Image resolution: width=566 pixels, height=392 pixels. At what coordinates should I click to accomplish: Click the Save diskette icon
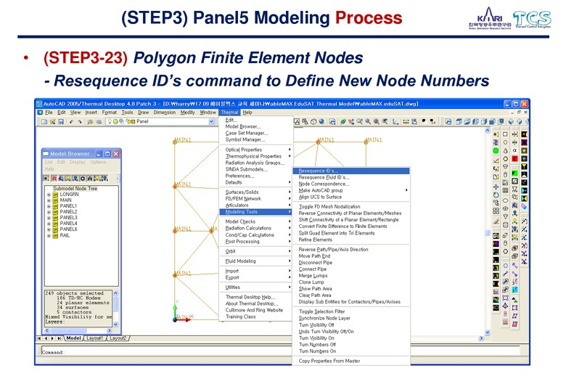61,122
